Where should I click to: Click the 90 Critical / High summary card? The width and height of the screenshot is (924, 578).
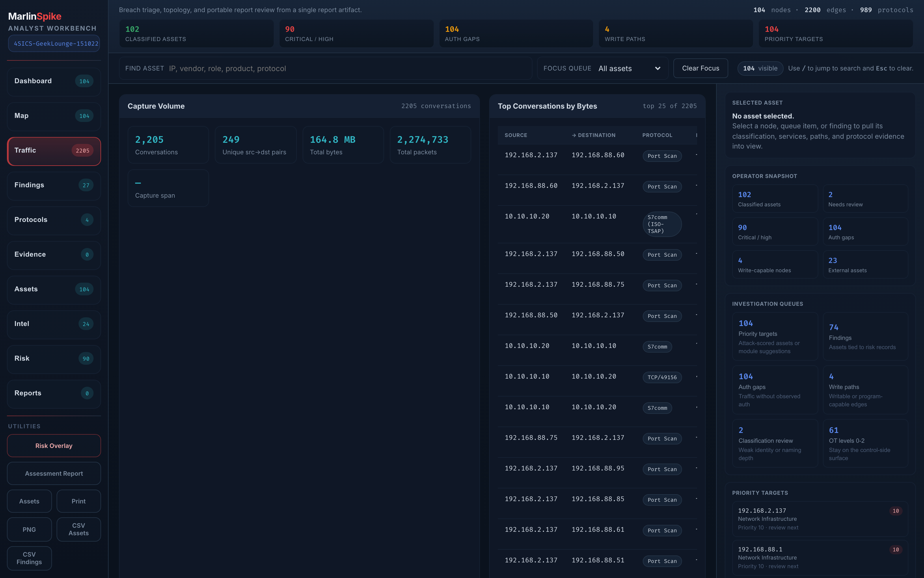point(356,34)
